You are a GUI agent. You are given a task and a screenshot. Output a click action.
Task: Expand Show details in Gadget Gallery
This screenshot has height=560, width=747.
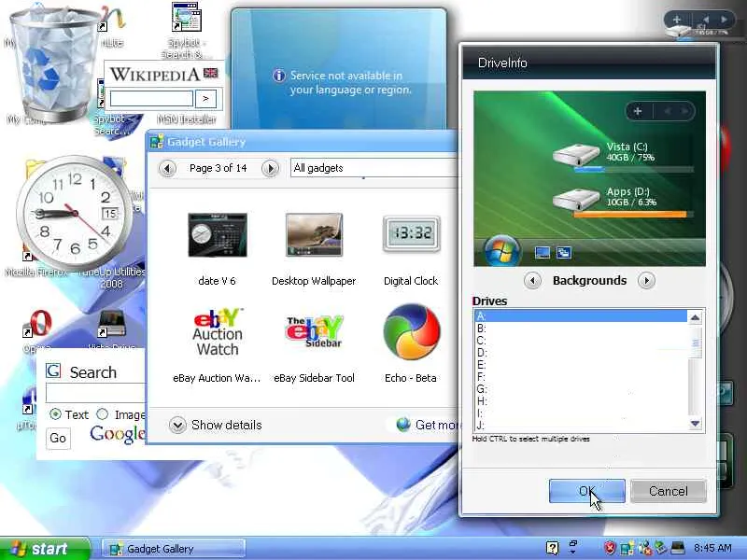coord(216,425)
